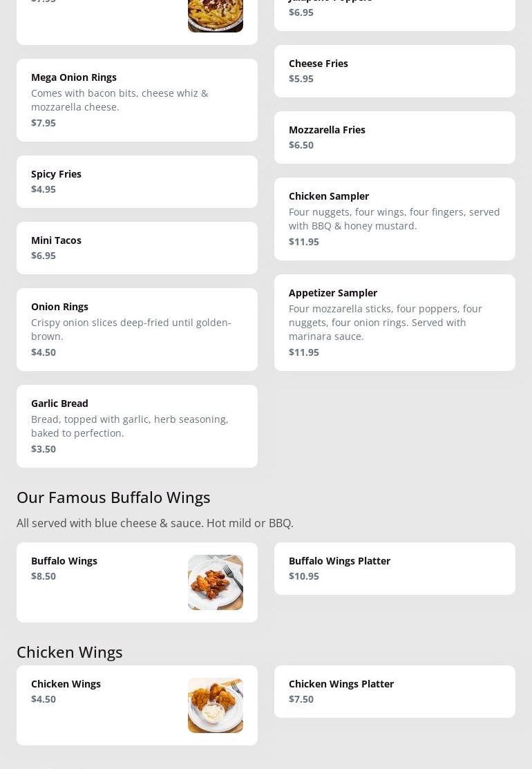Viewport: 532px width, 769px height.
Task: Select the Mega Onion Rings item
Action: tap(137, 100)
